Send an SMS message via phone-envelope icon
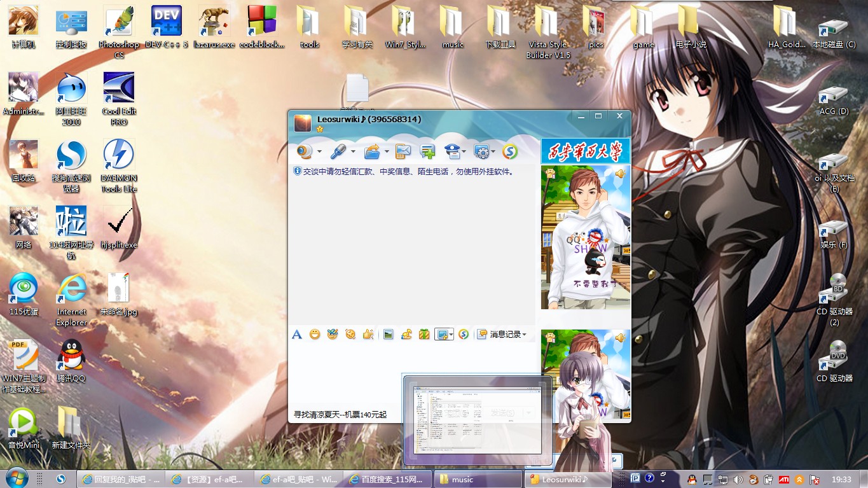This screenshot has height=488, width=868. pyautogui.click(x=403, y=151)
